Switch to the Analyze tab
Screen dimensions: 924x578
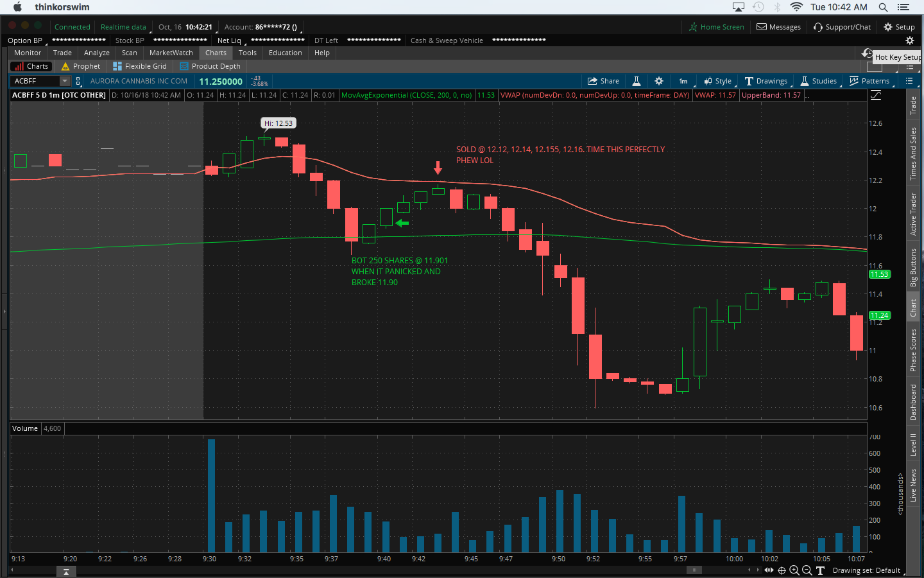pyautogui.click(x=97, y=53)
